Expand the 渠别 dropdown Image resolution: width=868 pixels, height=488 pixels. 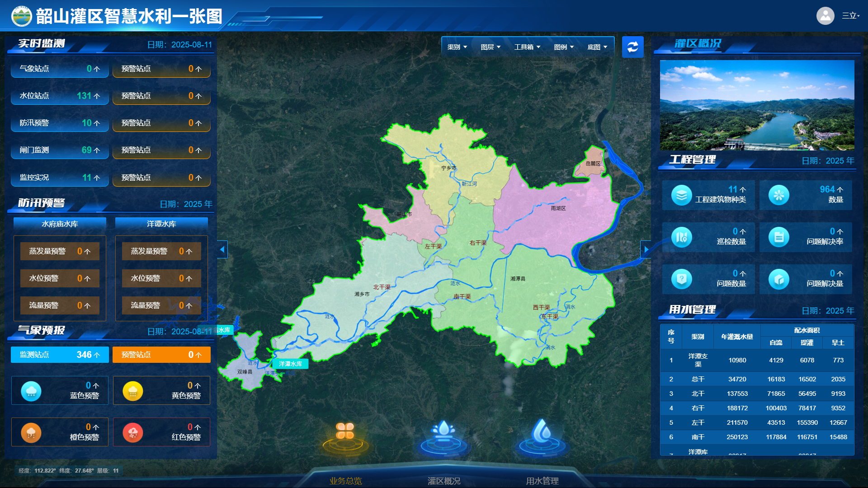click(x=457, y=47)
